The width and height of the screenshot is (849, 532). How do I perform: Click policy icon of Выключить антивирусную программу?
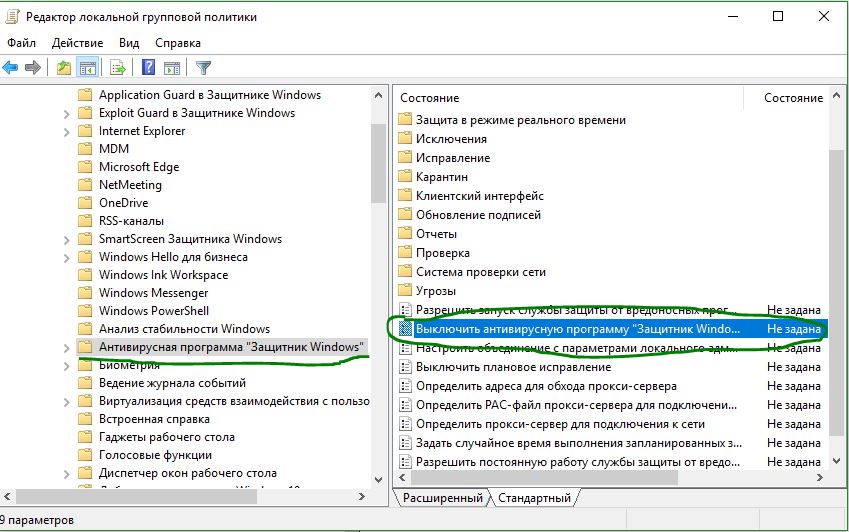[x=405, y=329]
